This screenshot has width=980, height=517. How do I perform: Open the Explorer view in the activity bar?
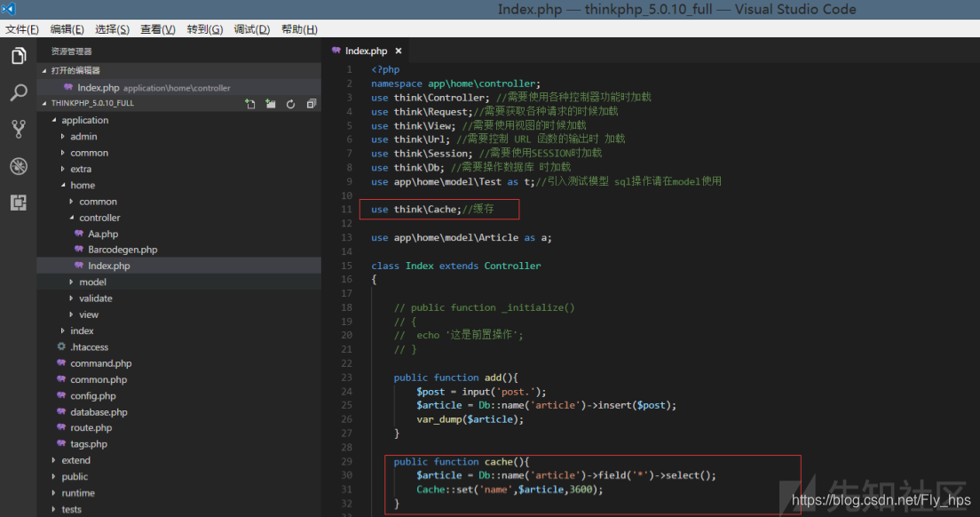point(19,56)
